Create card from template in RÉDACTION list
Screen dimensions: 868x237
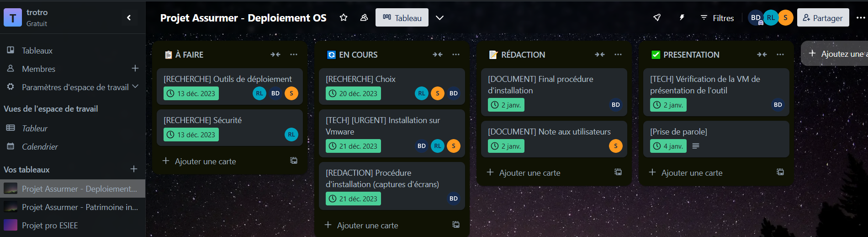618,172
